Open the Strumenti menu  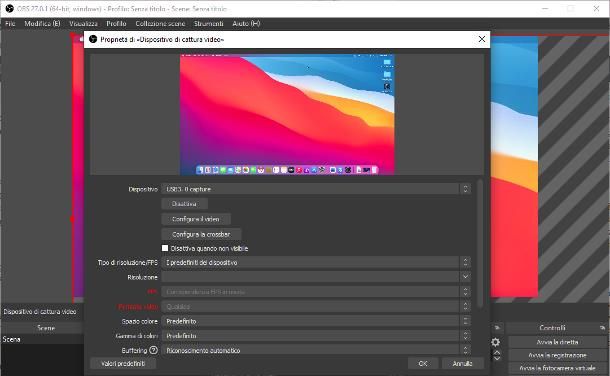209,24
